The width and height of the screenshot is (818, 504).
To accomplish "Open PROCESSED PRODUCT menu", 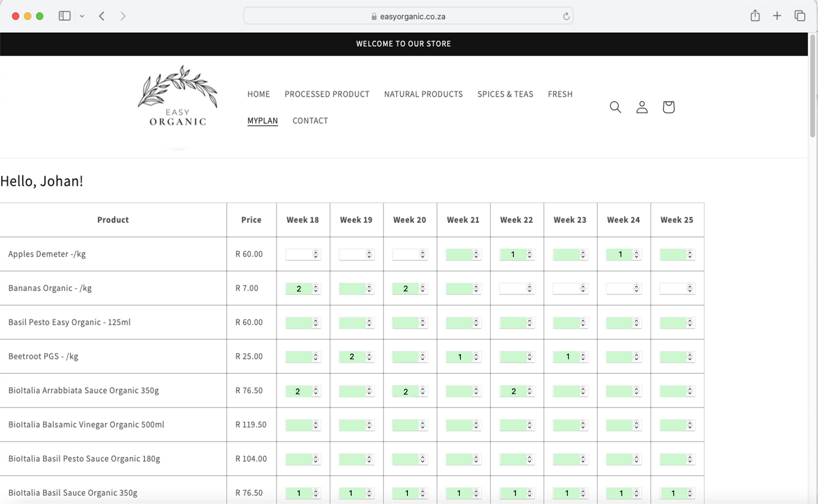I will [x=327, y=94].
